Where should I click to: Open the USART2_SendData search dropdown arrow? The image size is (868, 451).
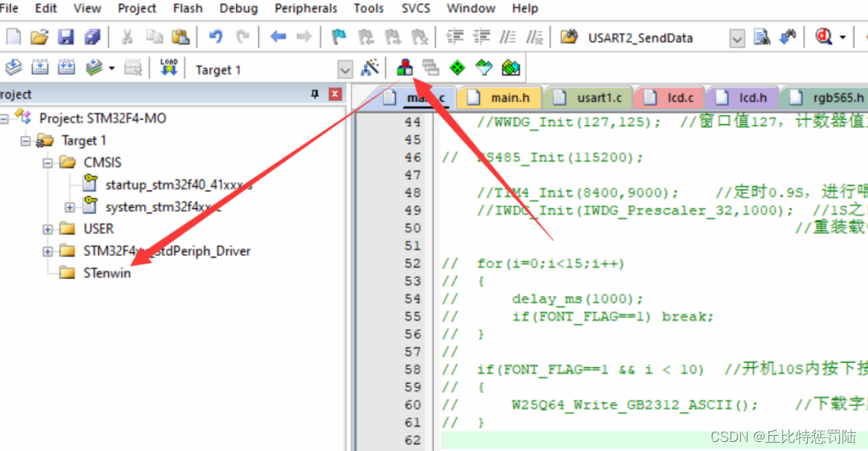(x=737, y=39)
